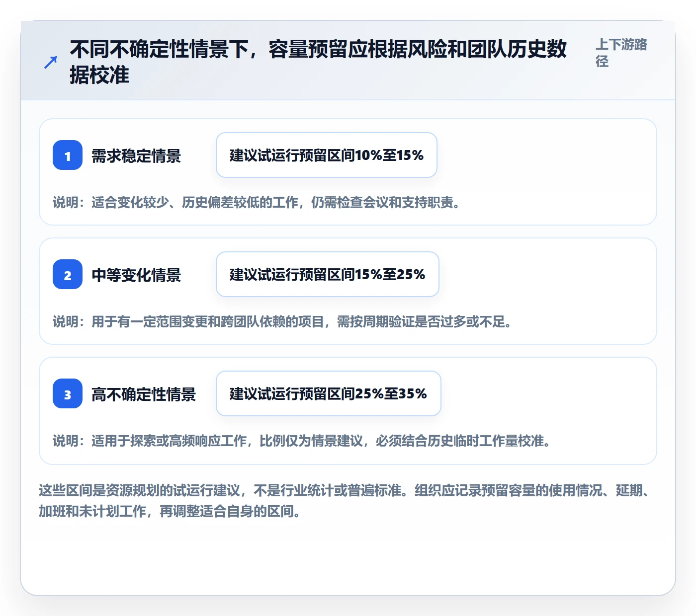Image resolution: width=696 pixels, height=616 pixels.
Task: Click the title starting 不同不确定性情景下
Action: (318, 62)
